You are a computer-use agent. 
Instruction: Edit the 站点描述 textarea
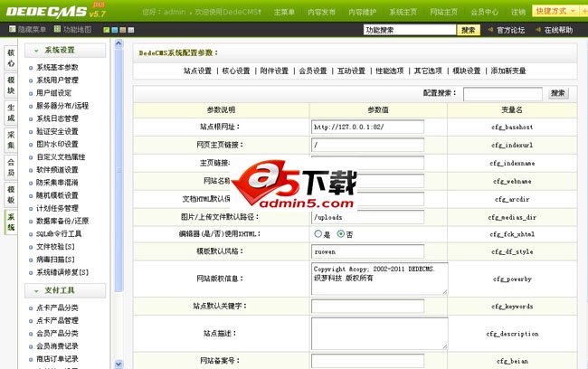380,334
